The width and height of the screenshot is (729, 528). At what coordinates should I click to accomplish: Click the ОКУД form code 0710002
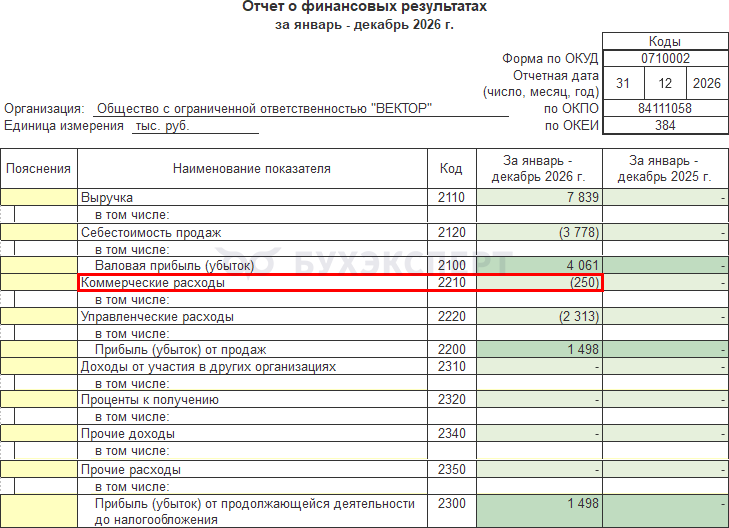point(665,58)
